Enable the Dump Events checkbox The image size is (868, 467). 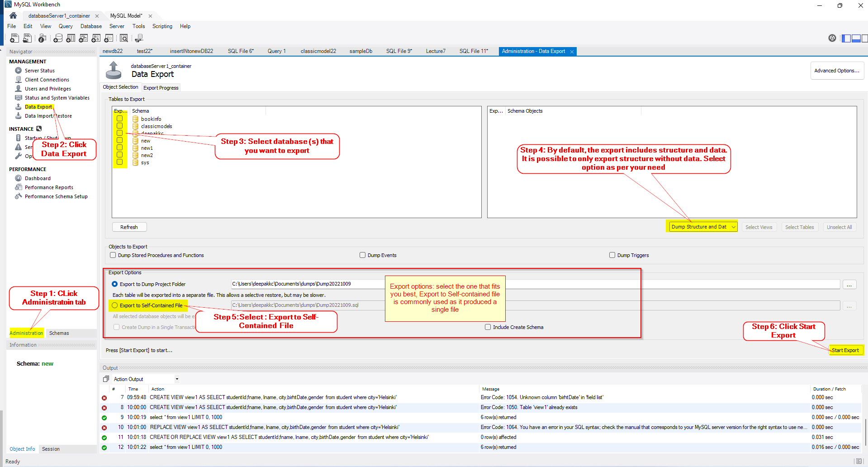coord(362,255)
